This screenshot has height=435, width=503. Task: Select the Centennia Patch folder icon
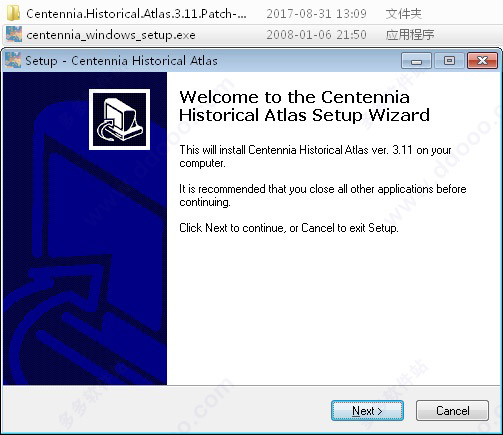(x=13, y=13)
